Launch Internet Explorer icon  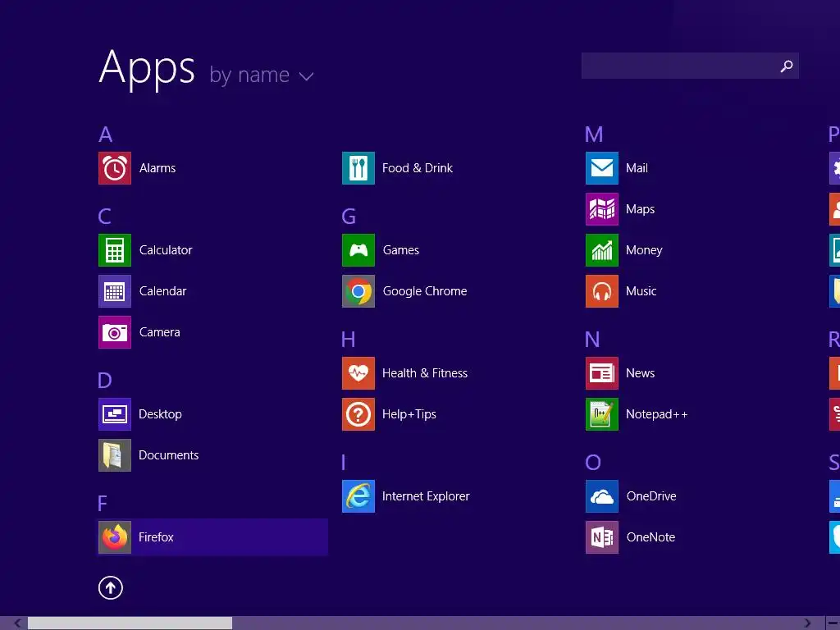(358, 496)
